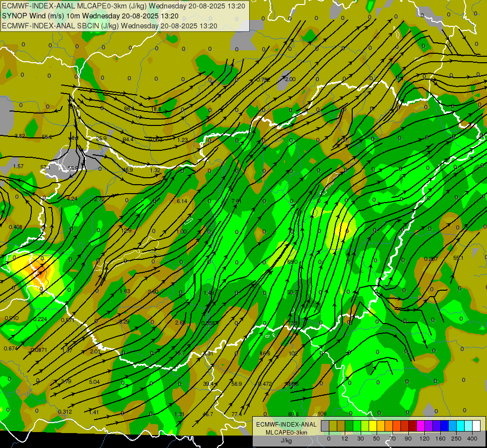Click the map value '2.01'

click(95, 351)
